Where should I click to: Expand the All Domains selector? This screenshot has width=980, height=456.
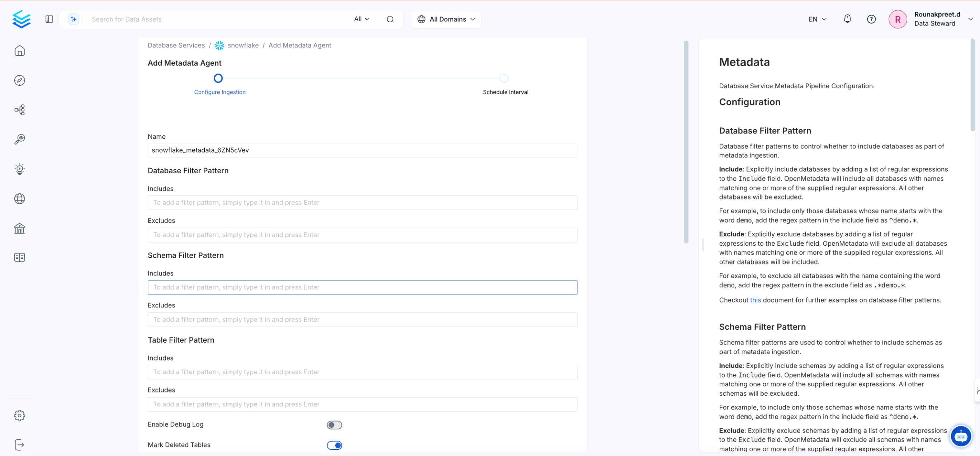click(445, 19)
